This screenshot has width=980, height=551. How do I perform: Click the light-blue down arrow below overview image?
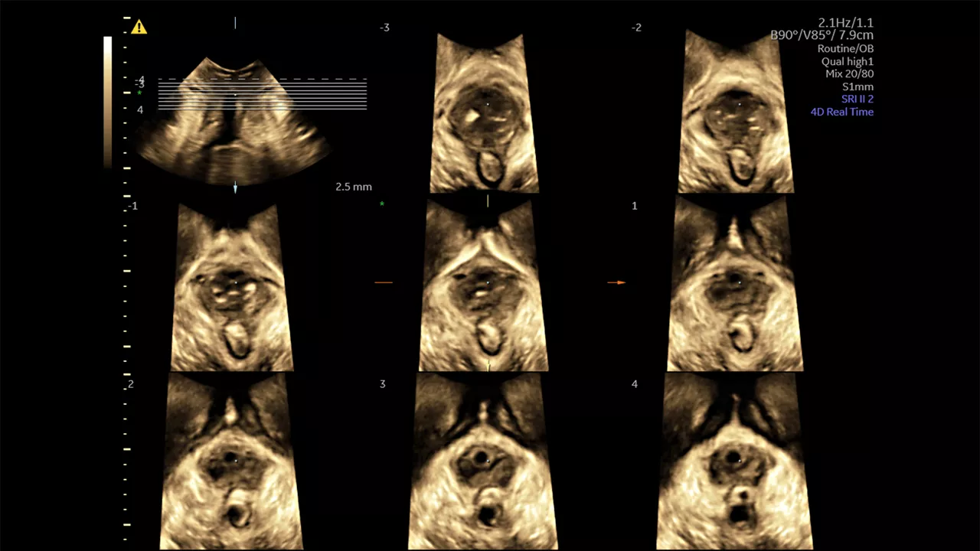(x=235, y=187)
